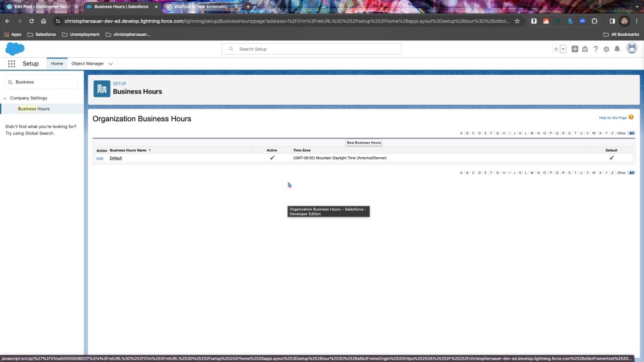
Task: Click the Trailhead guidance icon in header
Action: (585, 49)
